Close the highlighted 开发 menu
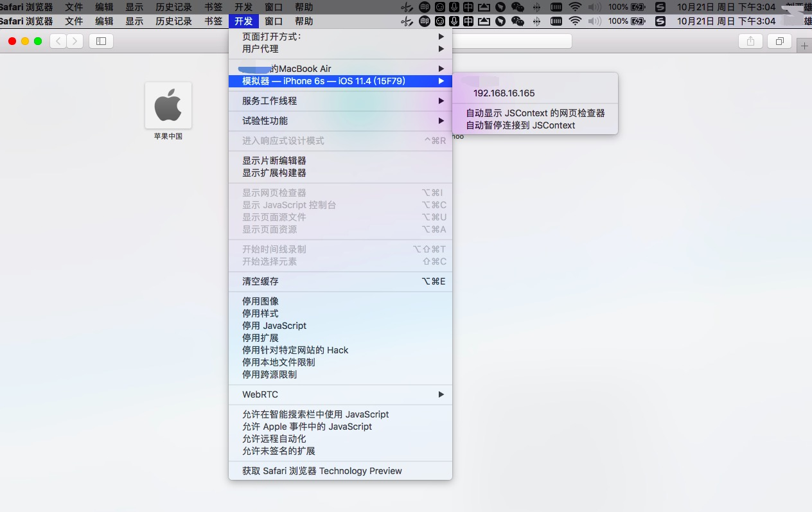The width and height of the screenshot is (812, 512). pyautogui.click(x=243, y=21)
